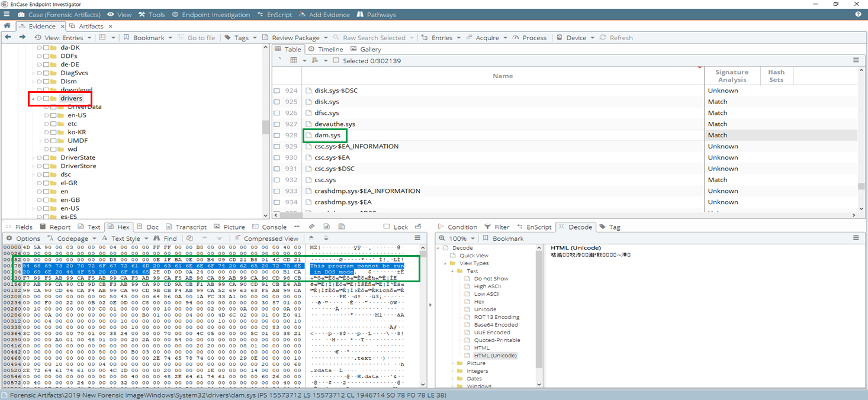Click the Home icon beside the Evidence tab

(x=7, y=26)
